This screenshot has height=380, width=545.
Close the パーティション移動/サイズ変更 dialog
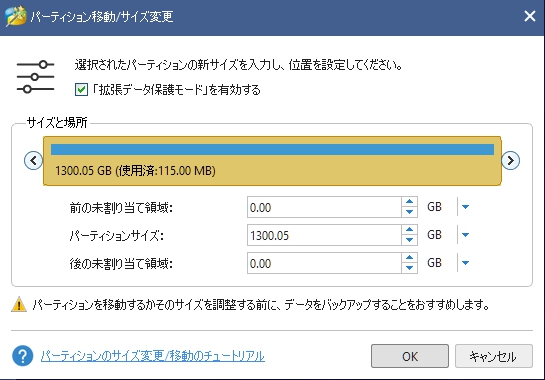pos(530,16)
